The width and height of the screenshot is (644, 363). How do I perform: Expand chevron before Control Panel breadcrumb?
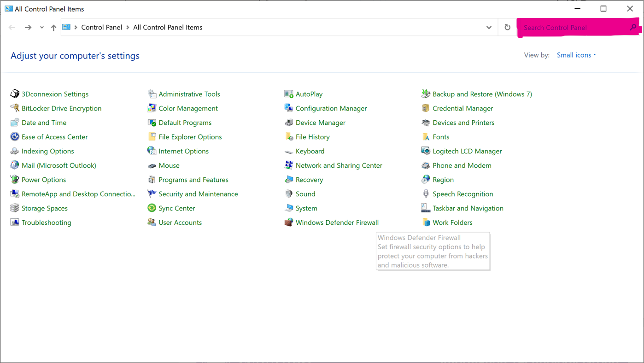click(x=76, y=28)
